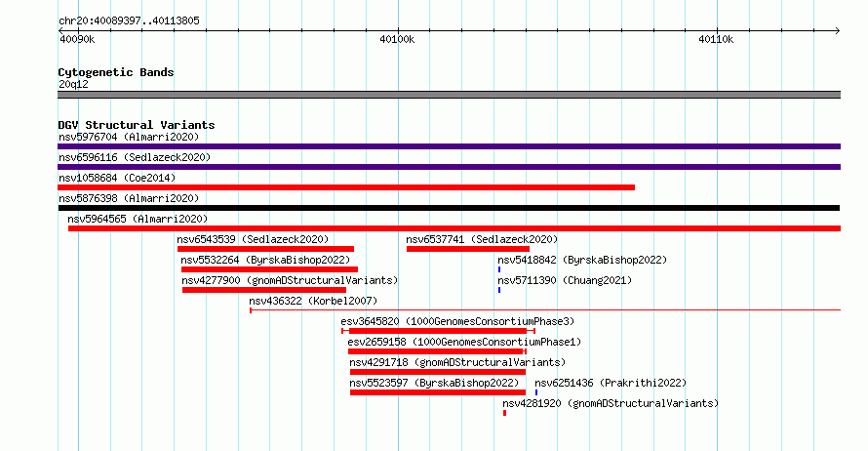
Task: Select the red bar for nsv1058684
Action: (346, 187)
